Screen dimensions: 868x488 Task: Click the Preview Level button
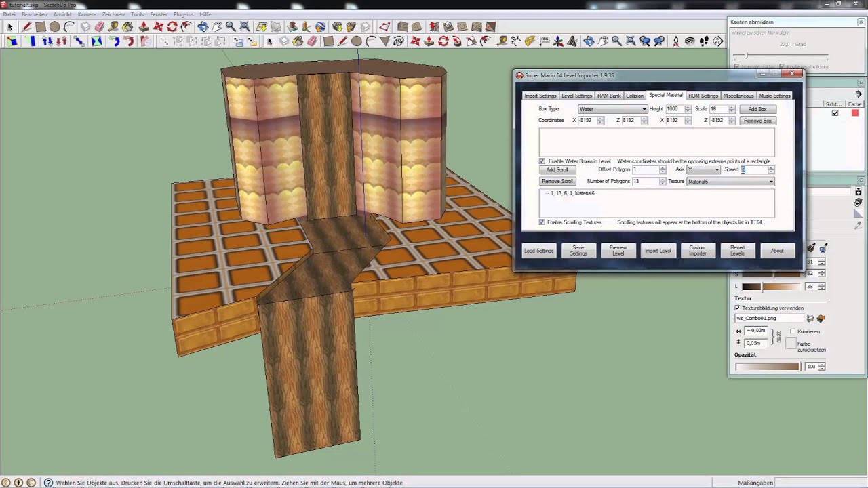pyautogui.click(x=618, y=250)
